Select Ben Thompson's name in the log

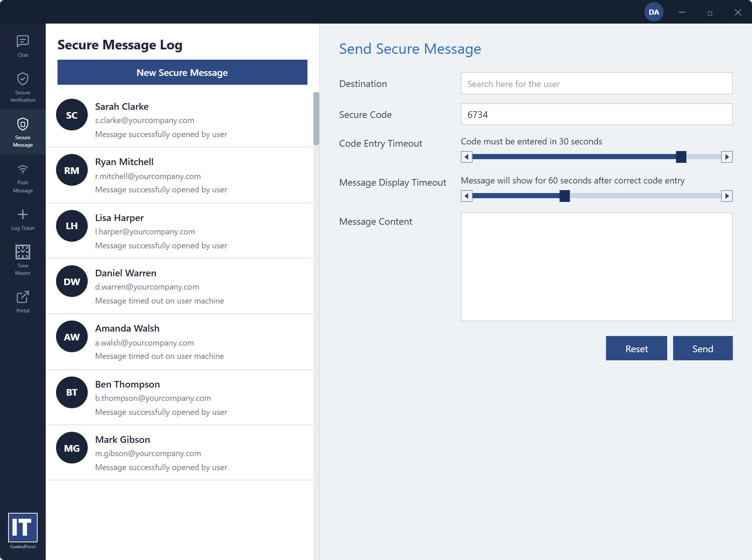coord(128,384)
